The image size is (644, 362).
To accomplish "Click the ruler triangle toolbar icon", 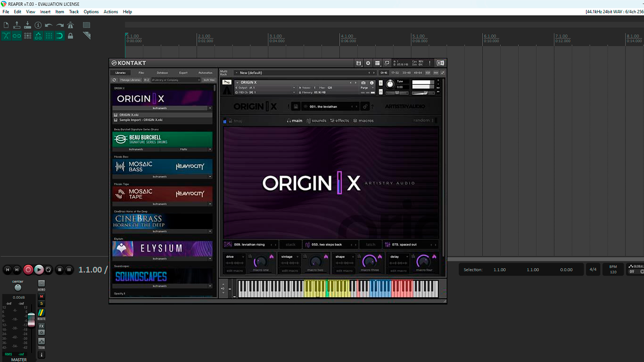I will [x=87, y=36].
